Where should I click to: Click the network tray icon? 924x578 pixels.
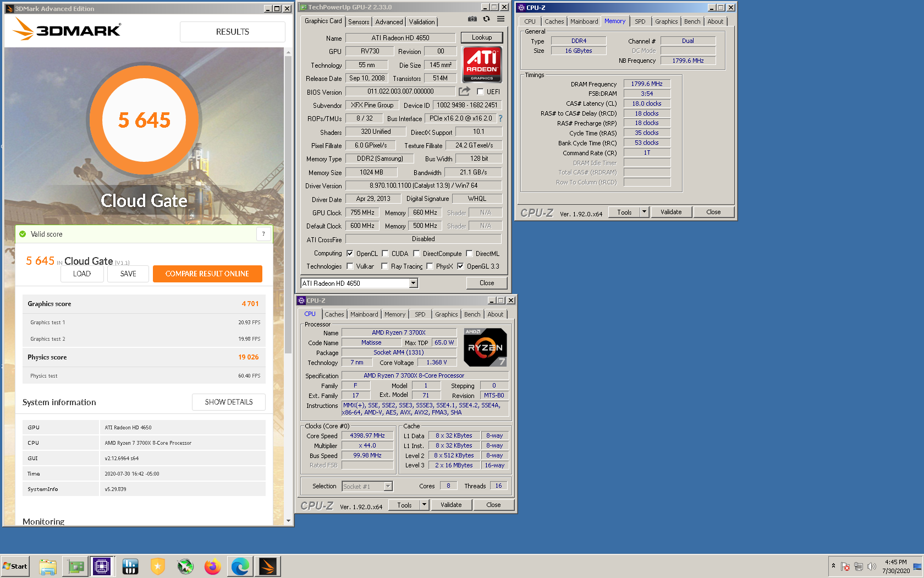pos(859,566)
